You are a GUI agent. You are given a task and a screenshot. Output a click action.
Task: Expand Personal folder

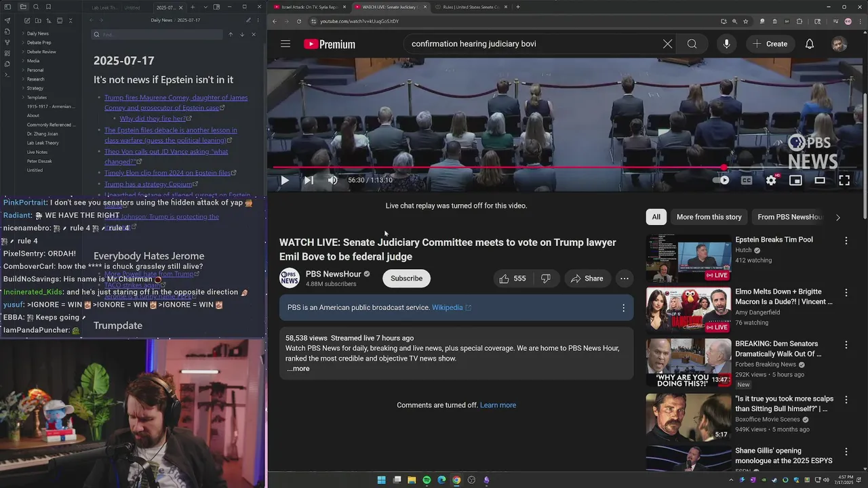[x=23, y=70]
